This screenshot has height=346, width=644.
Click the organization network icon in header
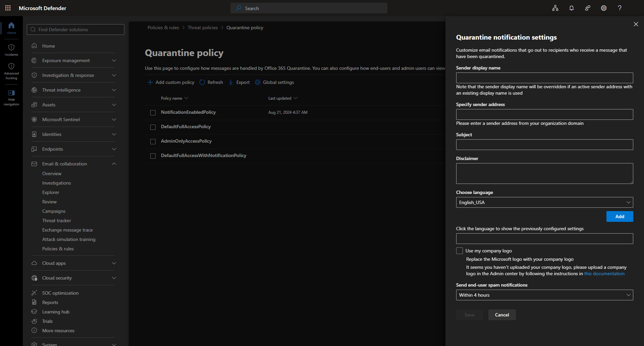pyautogui.click(x=555, y=8)
